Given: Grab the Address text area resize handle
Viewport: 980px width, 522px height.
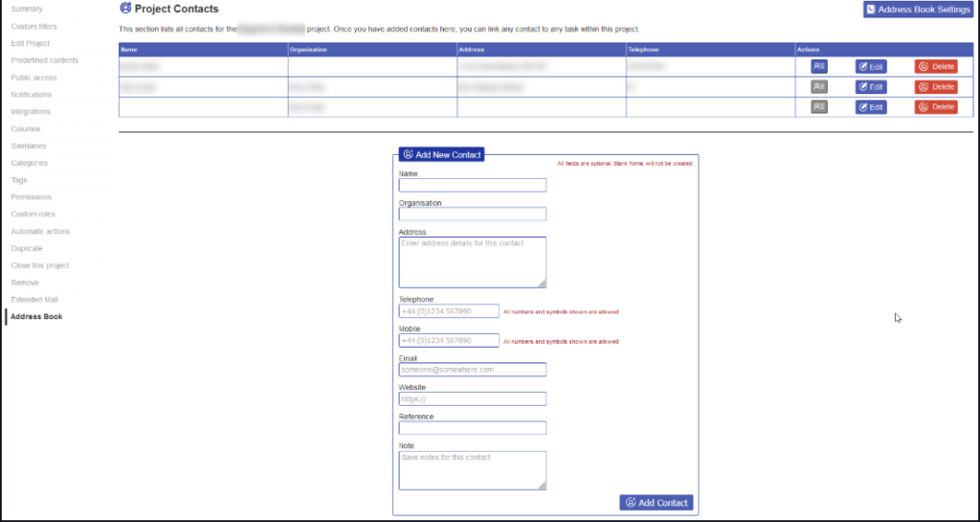Looking at the screenshot, I should [542, 284].
